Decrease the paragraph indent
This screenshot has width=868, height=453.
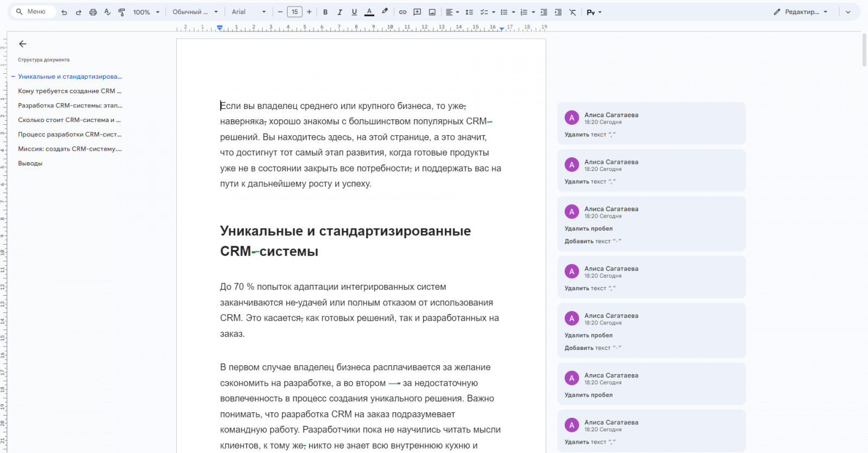[x=544, y=12]
